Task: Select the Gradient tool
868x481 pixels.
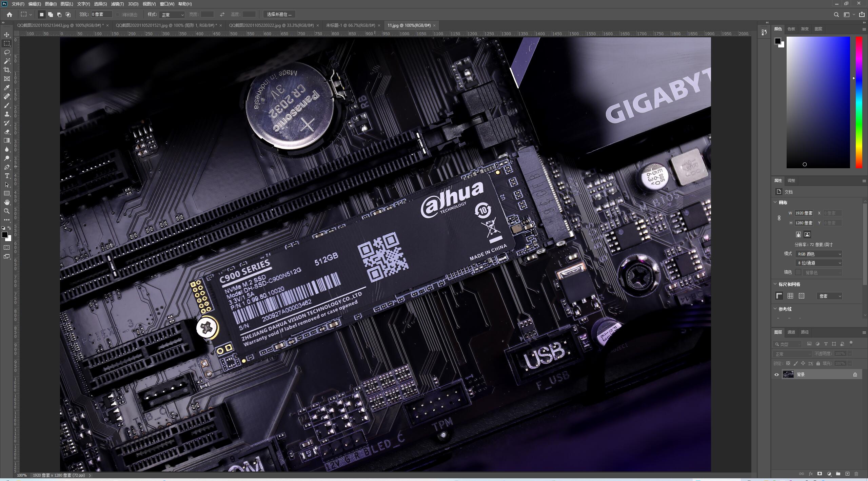Action: (7, 140)
